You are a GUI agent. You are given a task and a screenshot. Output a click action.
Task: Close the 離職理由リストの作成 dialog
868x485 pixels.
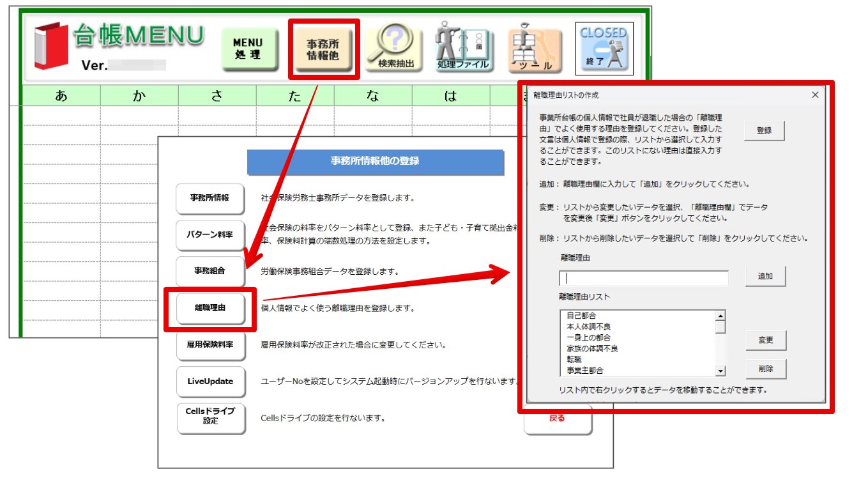click(x=814, y=95)
